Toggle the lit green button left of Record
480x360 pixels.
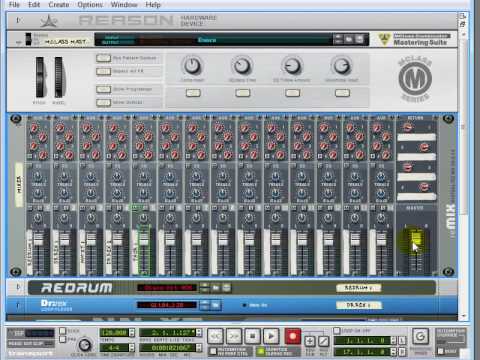260,351
